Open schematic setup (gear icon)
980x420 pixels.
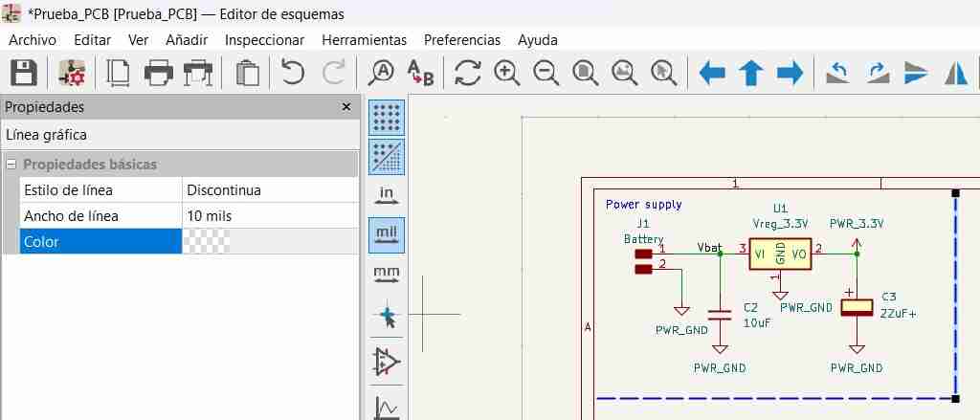(72, 73)
